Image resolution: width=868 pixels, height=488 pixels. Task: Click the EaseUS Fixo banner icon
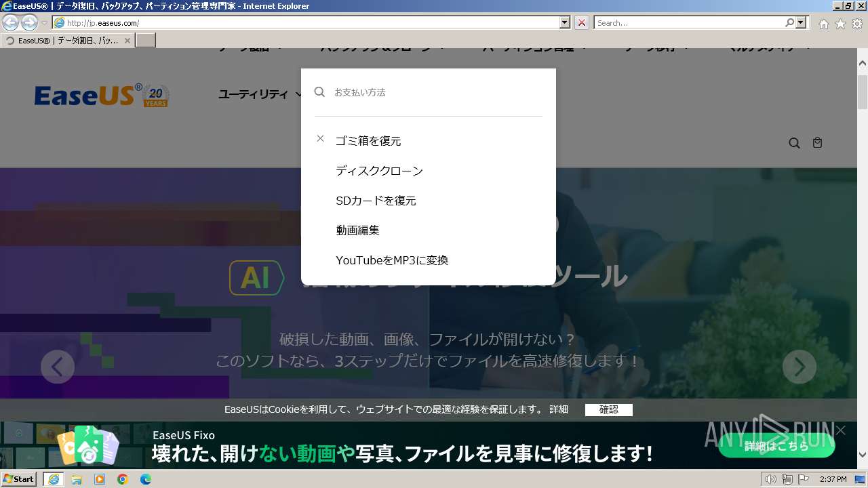pos(88,446)
